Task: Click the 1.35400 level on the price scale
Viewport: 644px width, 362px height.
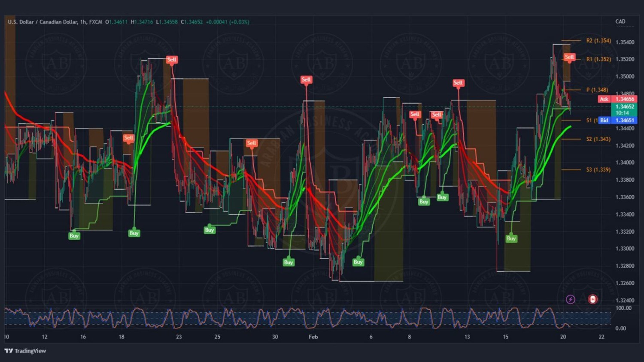Action: (625, 42)
